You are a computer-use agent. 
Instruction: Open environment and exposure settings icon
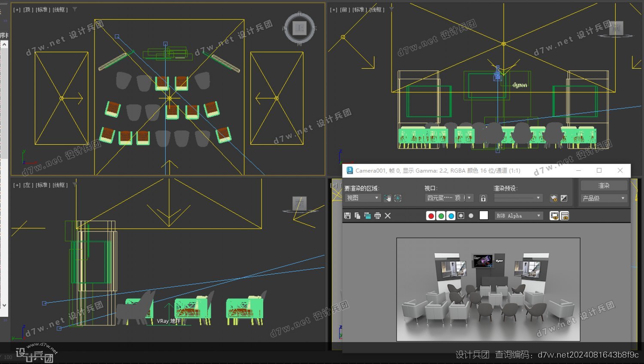[564, 198]
